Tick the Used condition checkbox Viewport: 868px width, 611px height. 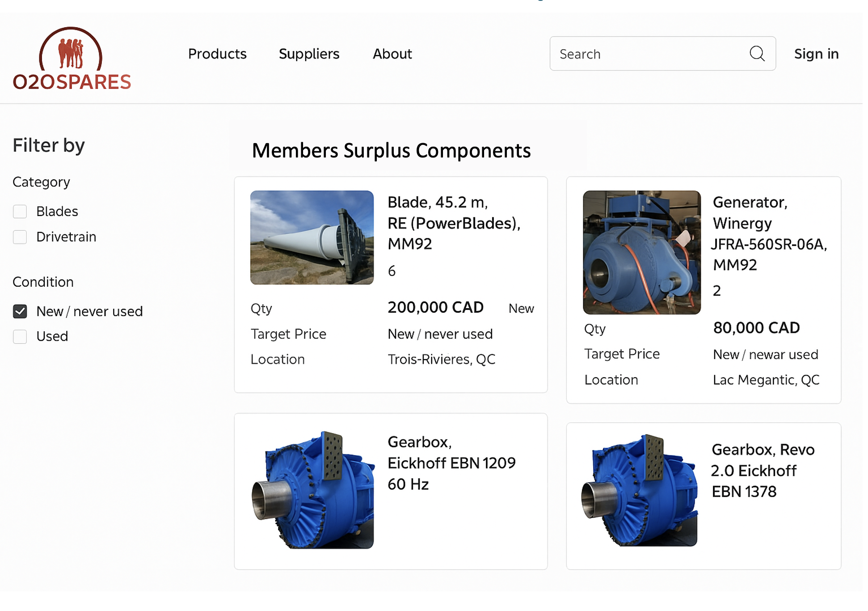(20, 336)
